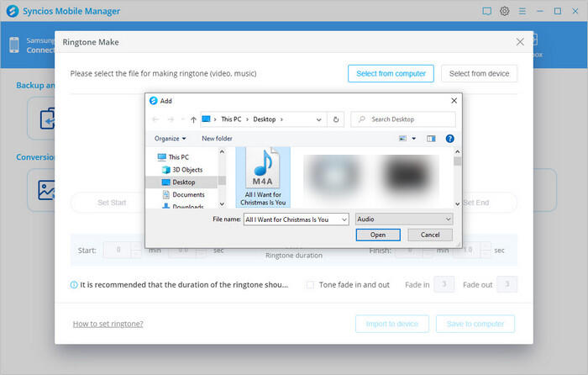Enable Tone fade in and out checkbox
This screenshot has width=588, height=375.
coord(311,285)
